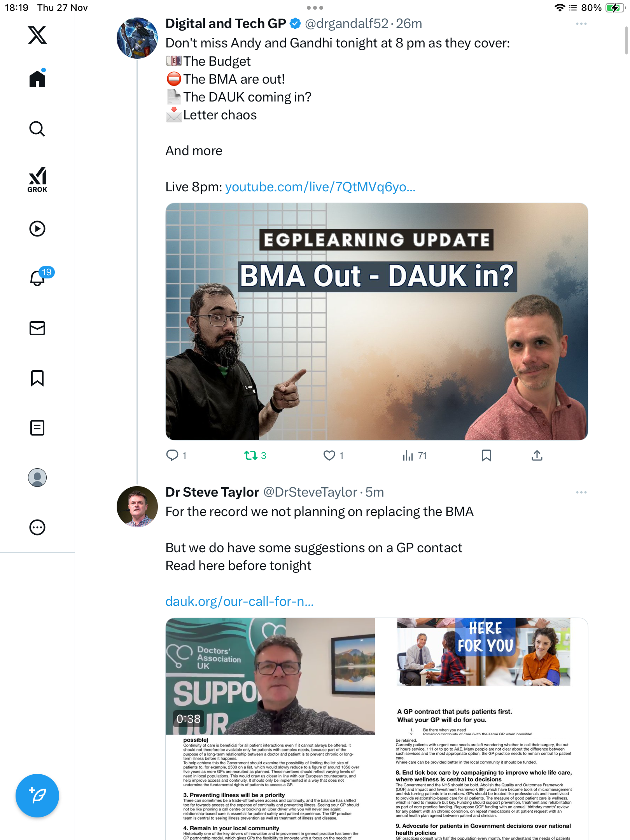Open the Lists icon in sidebar
The width and height of the screenshot is (630, 840).
coord(37,428)
